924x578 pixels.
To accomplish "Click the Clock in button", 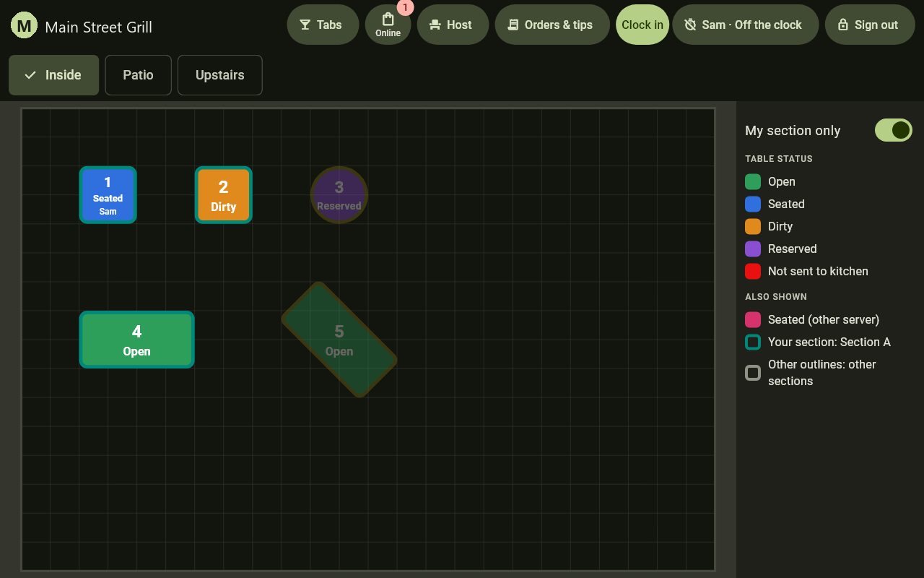I will (x=642, y=25).
